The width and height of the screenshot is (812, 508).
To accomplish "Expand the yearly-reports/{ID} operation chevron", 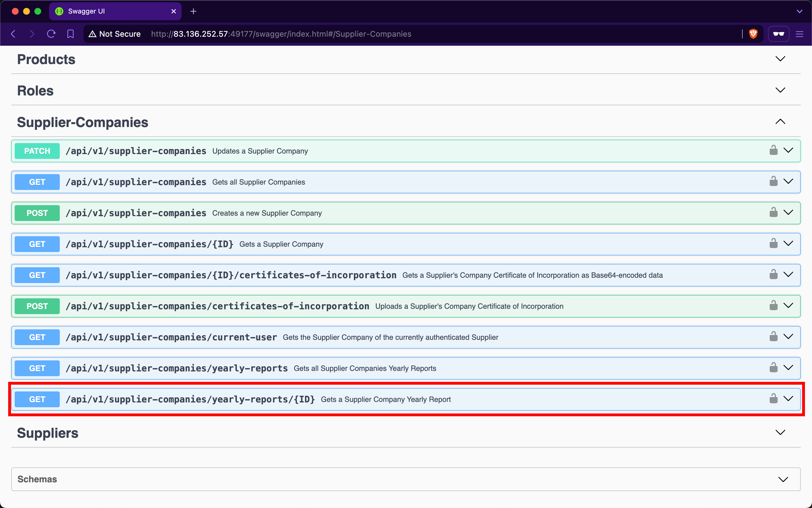I will [788, 399].
